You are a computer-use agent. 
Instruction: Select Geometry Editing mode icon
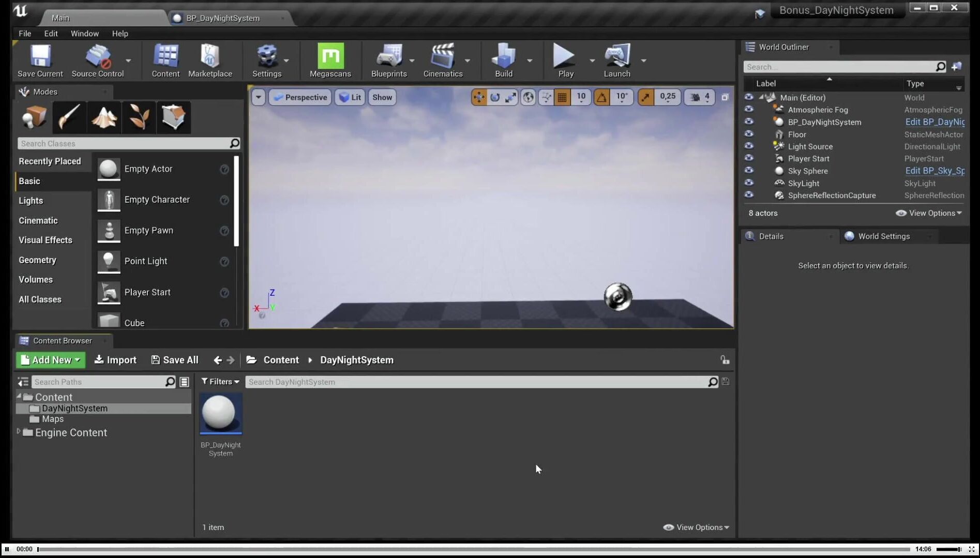coord(174,117)
